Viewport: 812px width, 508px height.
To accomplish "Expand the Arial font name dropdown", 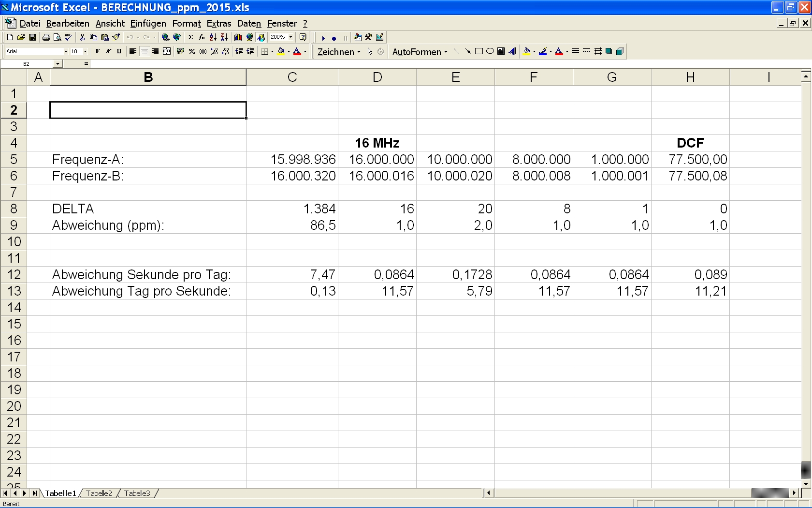I will click(66, 51).
